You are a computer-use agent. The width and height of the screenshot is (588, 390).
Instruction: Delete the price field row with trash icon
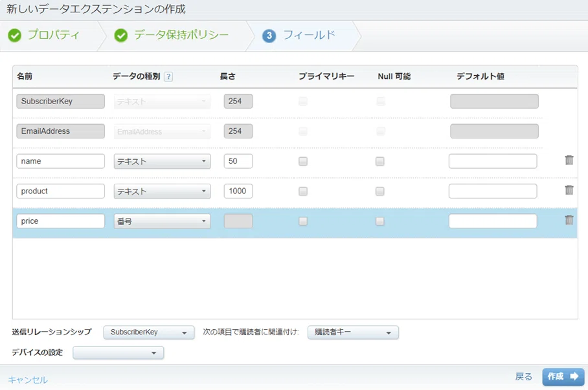pos(569,221)
